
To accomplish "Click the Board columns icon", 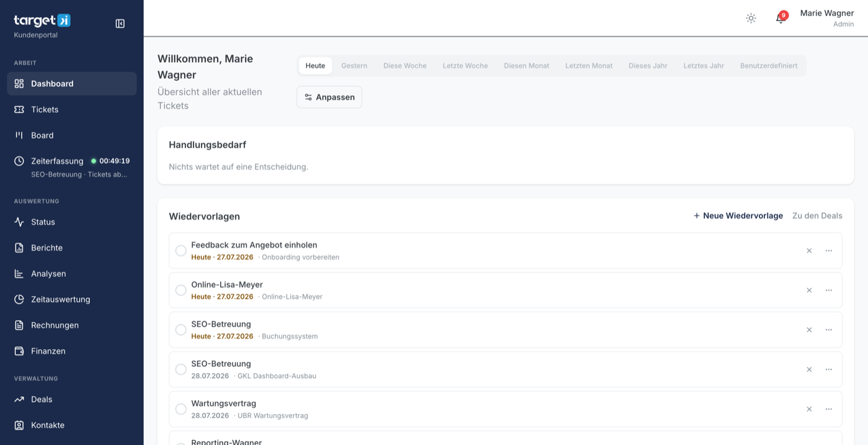I will (x=19, y=135).
